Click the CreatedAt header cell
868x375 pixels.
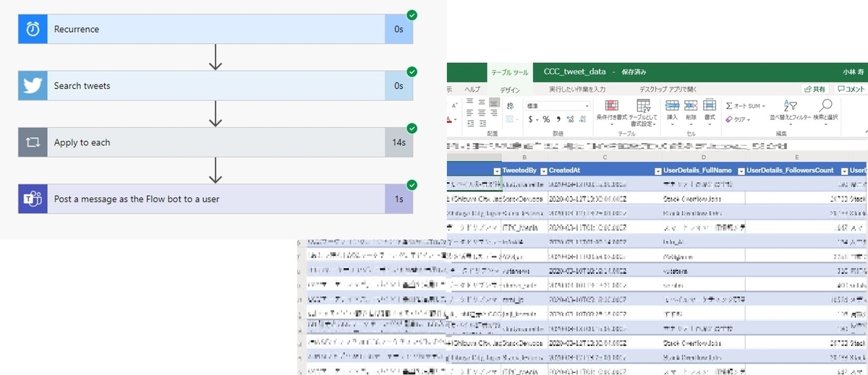604,171
